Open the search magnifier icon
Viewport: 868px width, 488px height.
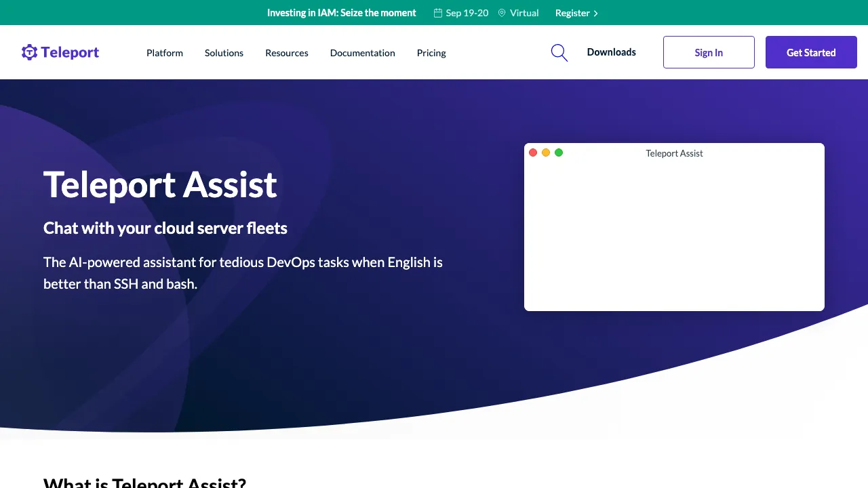(x=559, y=53)
